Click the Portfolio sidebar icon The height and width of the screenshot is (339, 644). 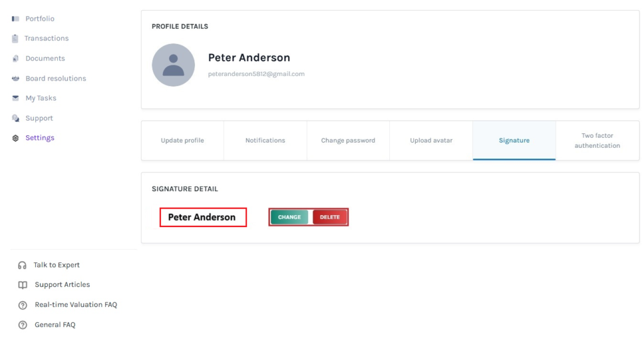(x=16, y=19)
